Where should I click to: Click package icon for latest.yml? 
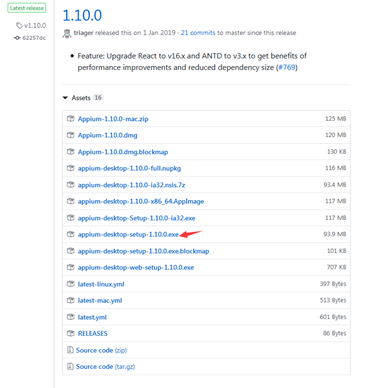tap(70, 317)
